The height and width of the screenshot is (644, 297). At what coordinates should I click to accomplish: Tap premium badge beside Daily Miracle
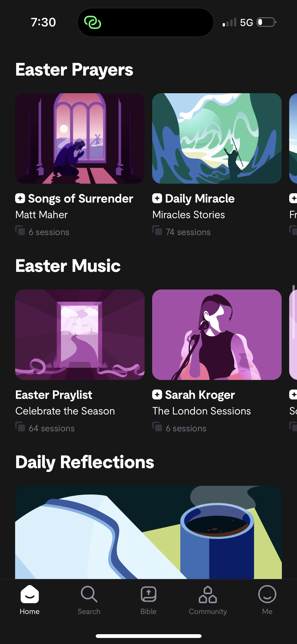tap(157, 198)
